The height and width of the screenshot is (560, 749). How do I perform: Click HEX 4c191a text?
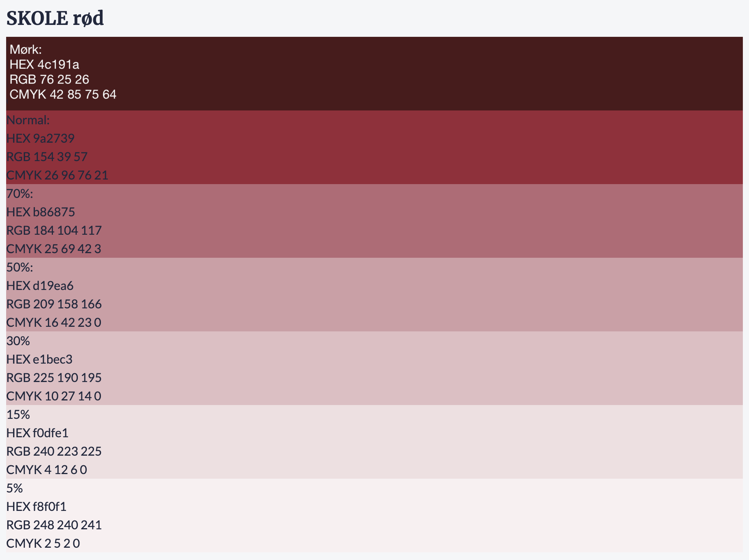click(x=45, y=64)
